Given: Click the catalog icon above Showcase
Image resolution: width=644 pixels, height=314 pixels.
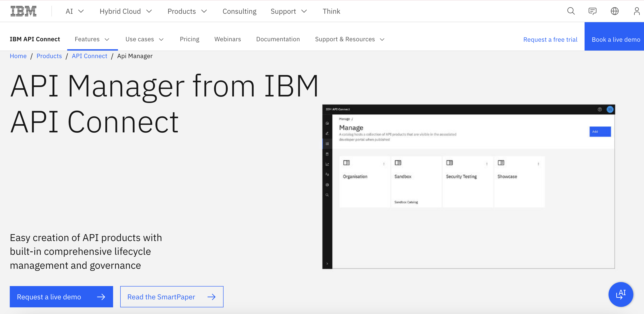Looking at the screenshot, I should click(x=501, y=163).
